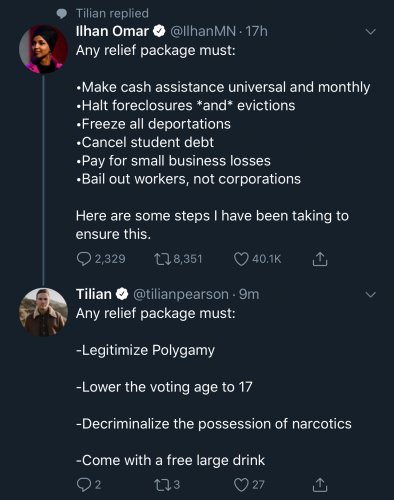Open the @IlhanMN handle
The width and height of the screenshot is (394, 500).
click(203, 31)
